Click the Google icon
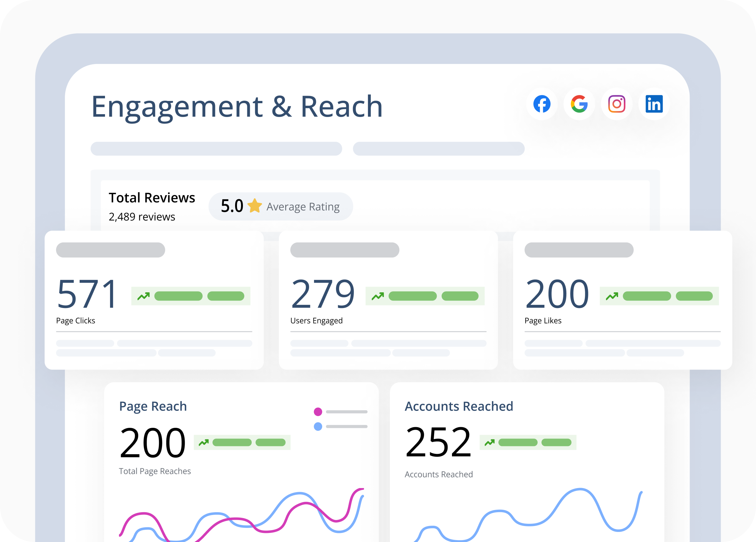Image resolution: width=756 pixels, height=542 pixels. [x=579, y=104]
